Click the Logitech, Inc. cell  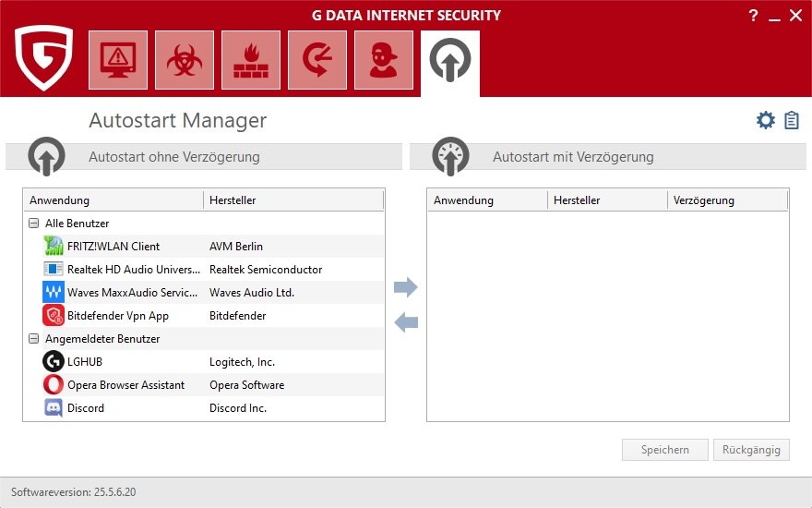coord(243,362)
